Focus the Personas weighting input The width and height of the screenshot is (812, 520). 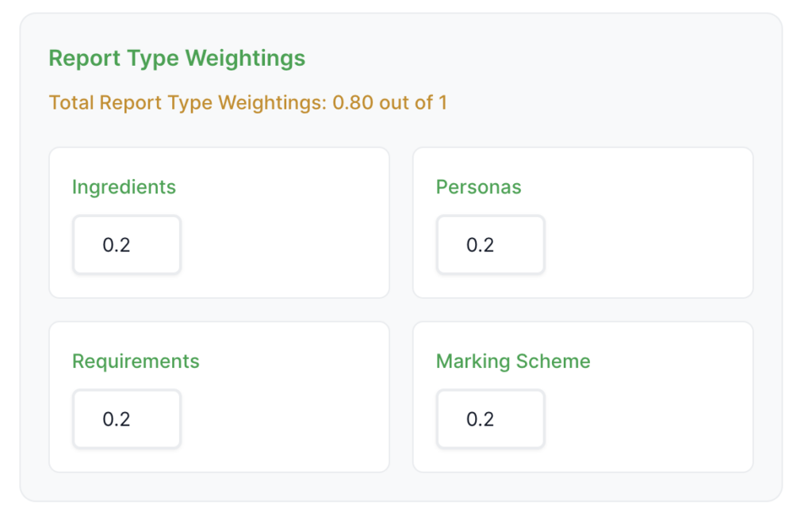[491, 245]
